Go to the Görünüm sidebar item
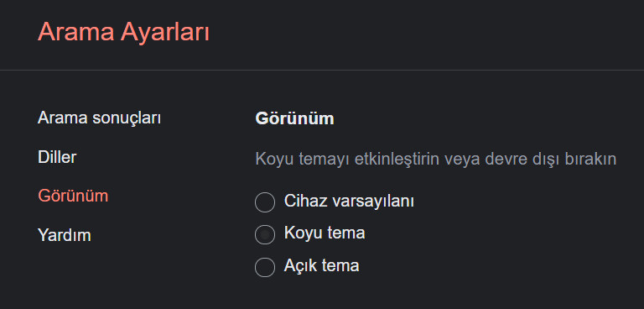The width and height of the screenshot is (644, 309). pos(73,196)
